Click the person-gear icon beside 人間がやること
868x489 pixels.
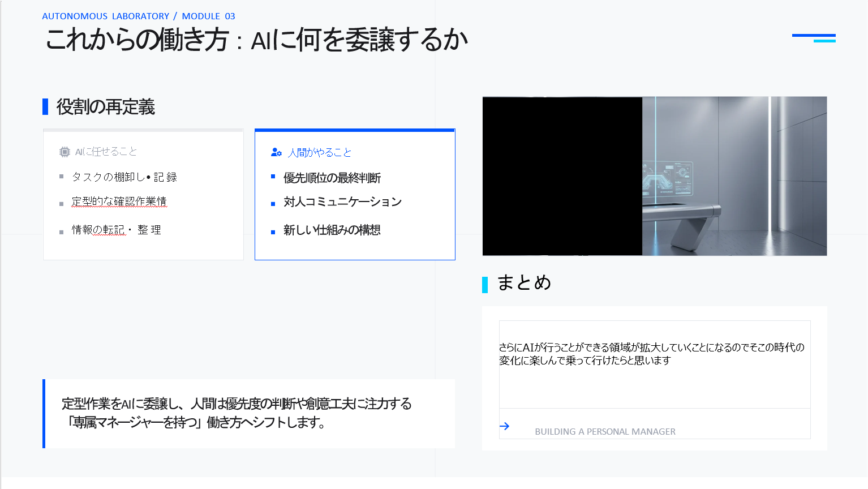click(x=276, y=152)
